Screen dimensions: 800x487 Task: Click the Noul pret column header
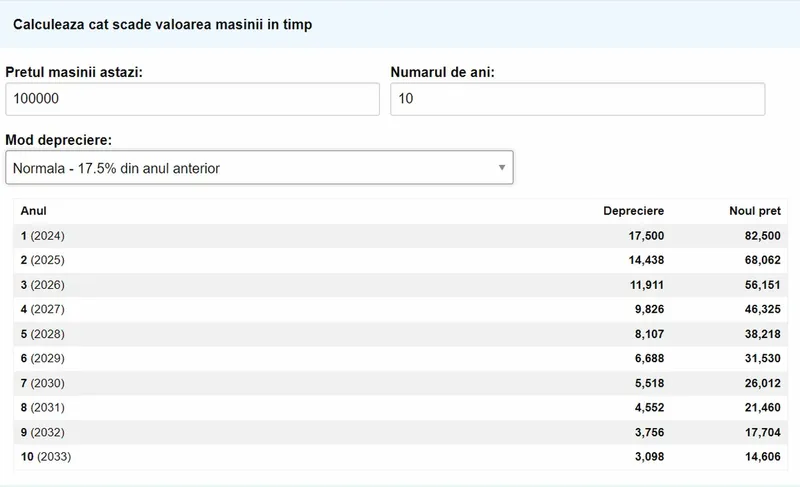(x=755, y=211)
